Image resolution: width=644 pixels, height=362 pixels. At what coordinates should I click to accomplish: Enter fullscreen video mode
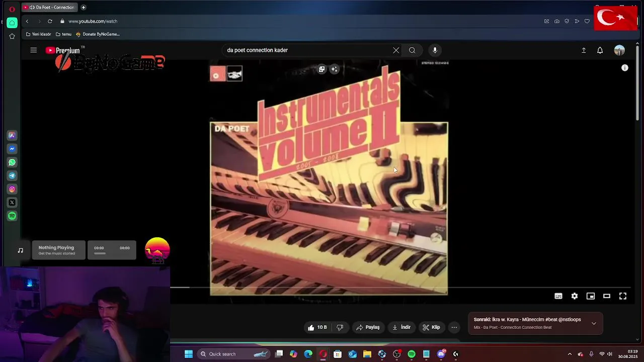pyautogui.click(x=623, y=296)
